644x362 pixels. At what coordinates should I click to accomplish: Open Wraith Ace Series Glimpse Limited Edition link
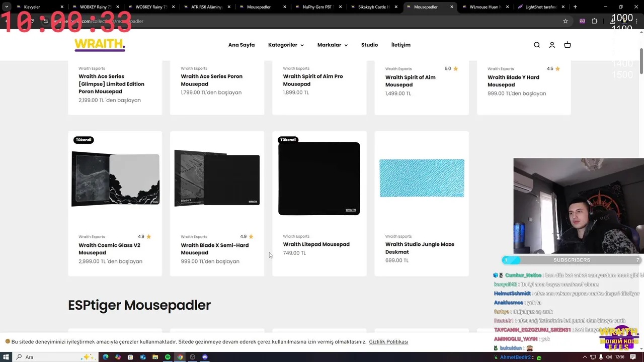pos(111,84)
